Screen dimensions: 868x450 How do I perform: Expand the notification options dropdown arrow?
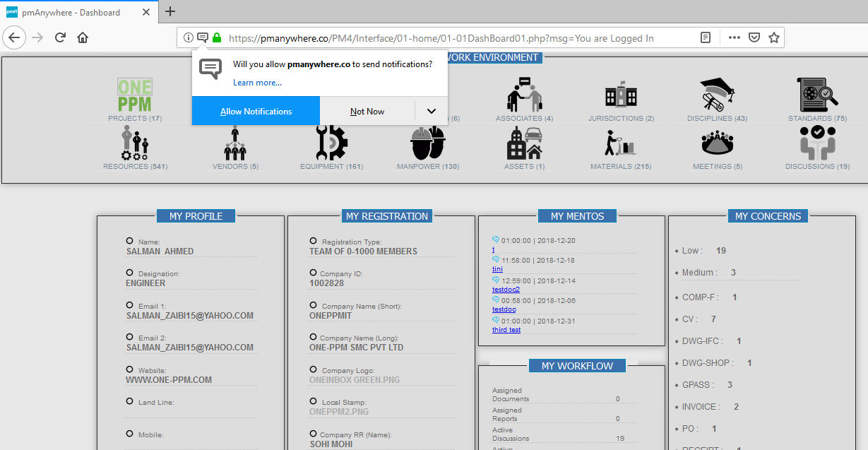tap(431, 112)
